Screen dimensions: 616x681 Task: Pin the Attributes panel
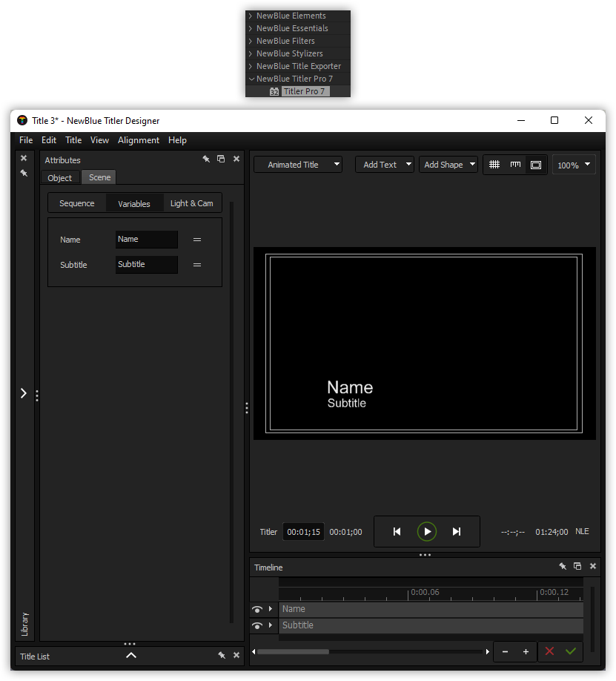click(206, 159)
